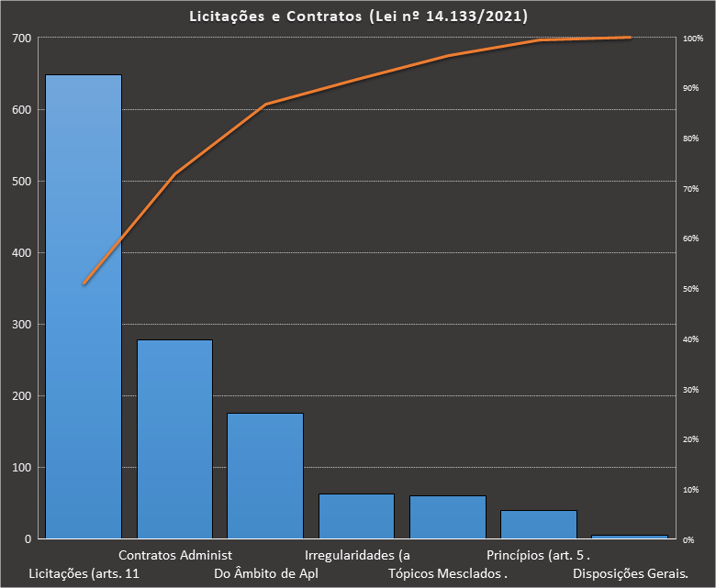716x588 pixels.
Task: Select the tiny Disposições Gerais bar
Action: click(x=629, y=536)
